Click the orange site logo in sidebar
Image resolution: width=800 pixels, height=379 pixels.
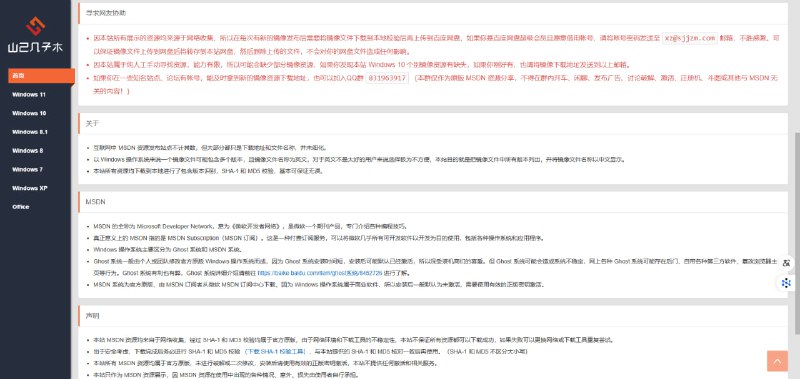(x=35, y=27)
